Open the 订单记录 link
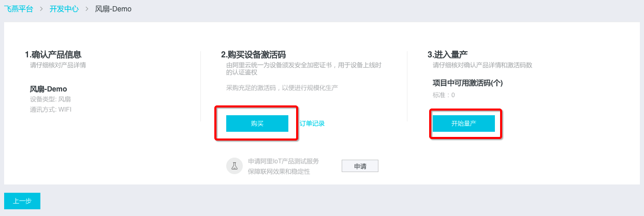644x216 pixels. tap(312, 124)
